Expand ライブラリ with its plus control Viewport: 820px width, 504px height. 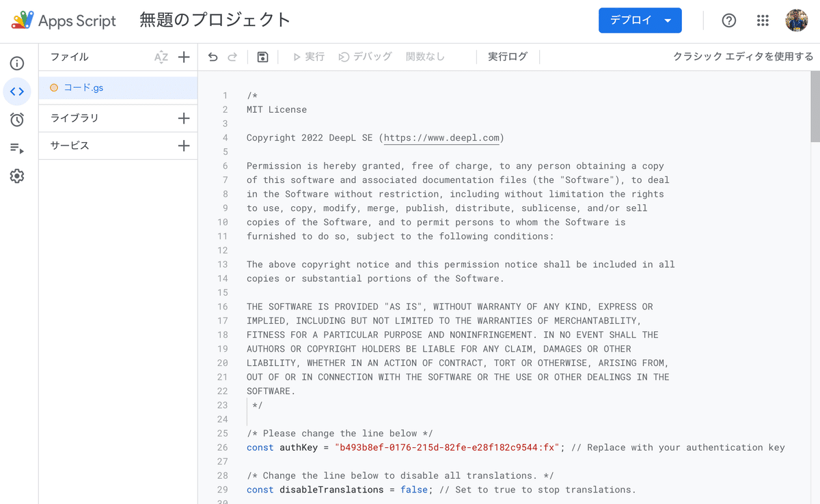pyautogui.click(x=183, y=118)
